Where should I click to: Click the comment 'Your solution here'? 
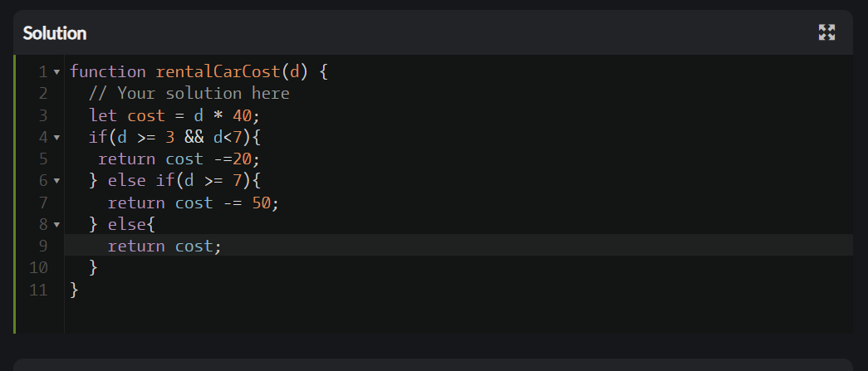click(x=204, y=94)
